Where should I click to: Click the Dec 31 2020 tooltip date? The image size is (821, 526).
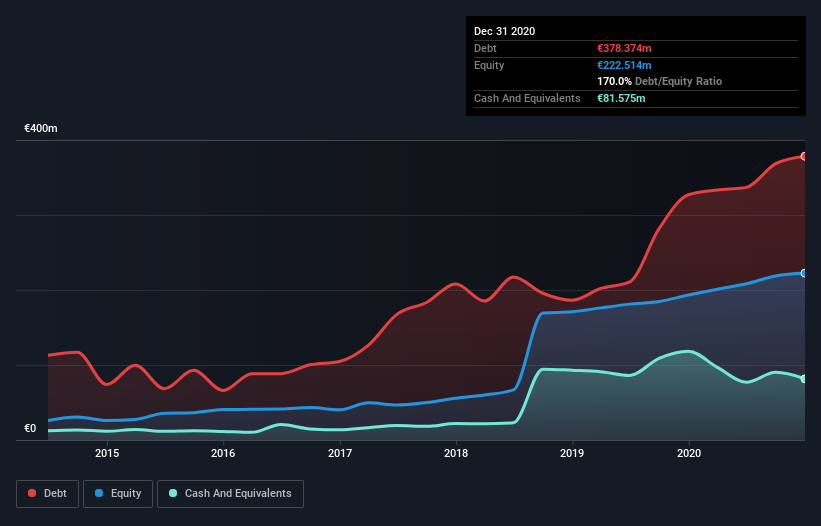pyautogui.click(x=504, y=31)
